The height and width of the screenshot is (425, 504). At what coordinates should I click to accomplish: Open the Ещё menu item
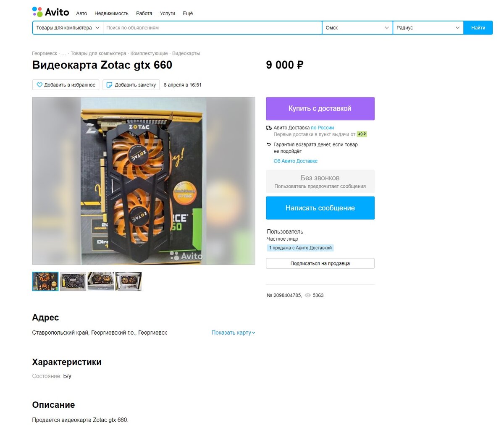188,13
